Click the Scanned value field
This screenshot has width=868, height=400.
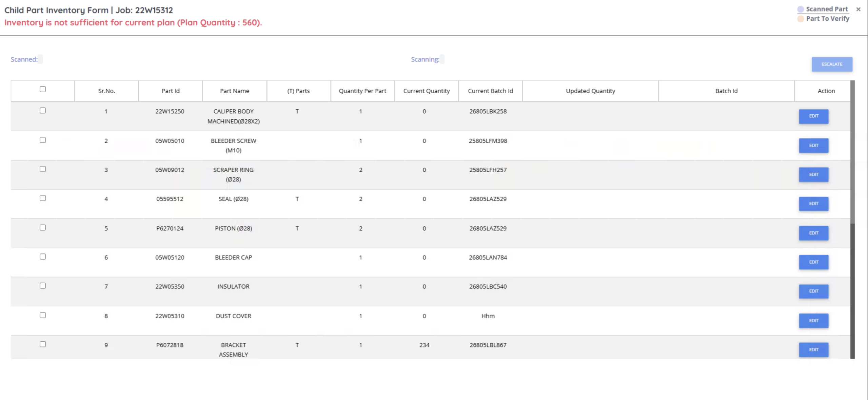point(40,59)
